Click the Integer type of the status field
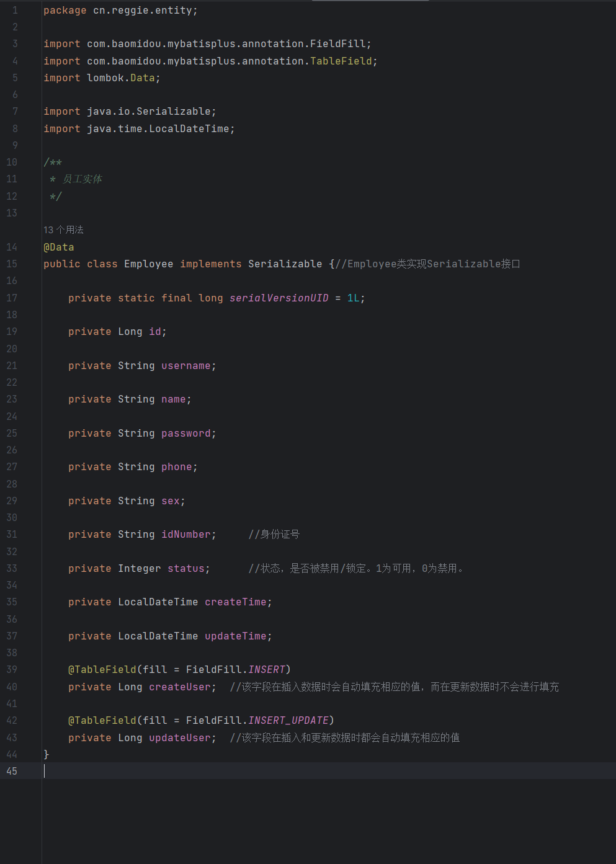The height and width of the screenshot is (864, 616). tap(140, 568)
